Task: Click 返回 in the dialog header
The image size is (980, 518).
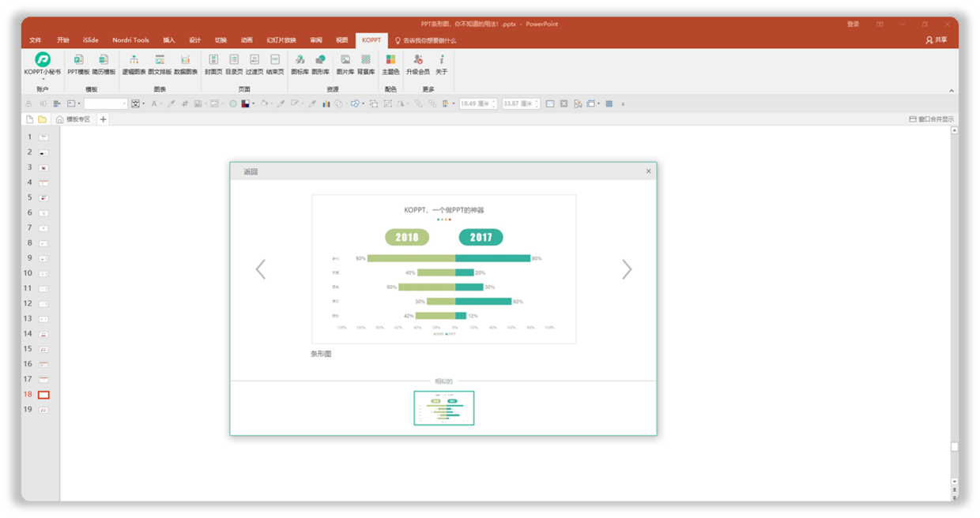Action: [x=251, y=171]
